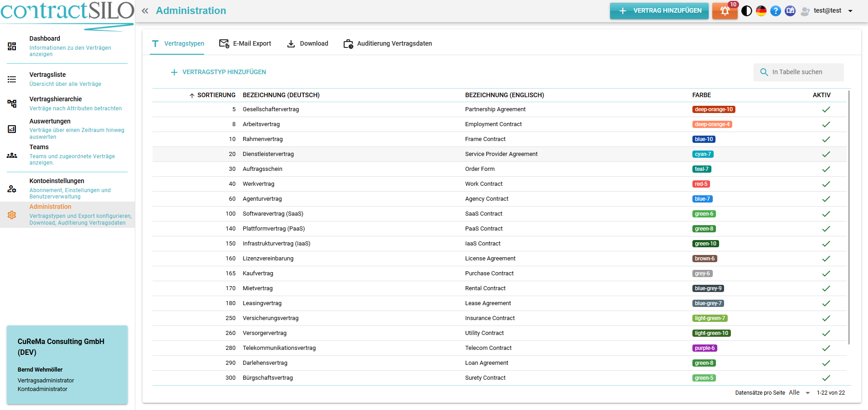This screenshot has width=868, height=410.
Task: Open Kontoeinstellungen in the sidebar
Action: pyautogui.click(x=67, y=189)
